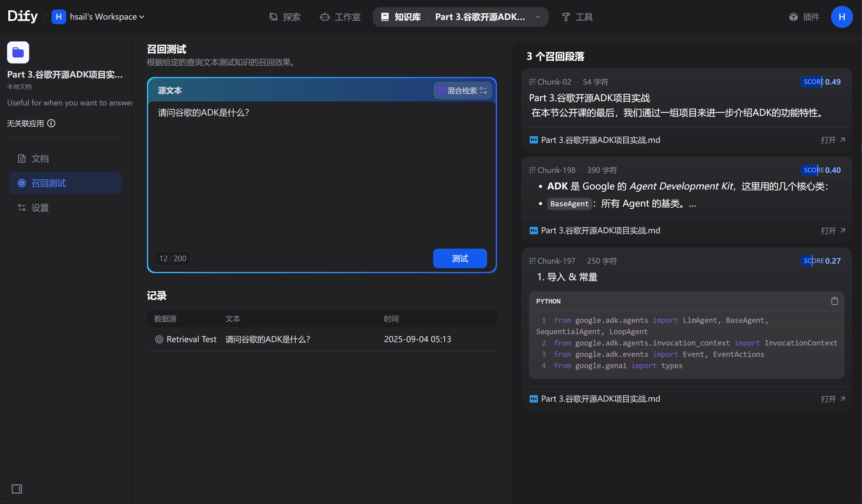Image resolution: width=862 pixels, height=504 pixels.
Task: Click the SCORE 0.49 badge
Action: [822, 82]
